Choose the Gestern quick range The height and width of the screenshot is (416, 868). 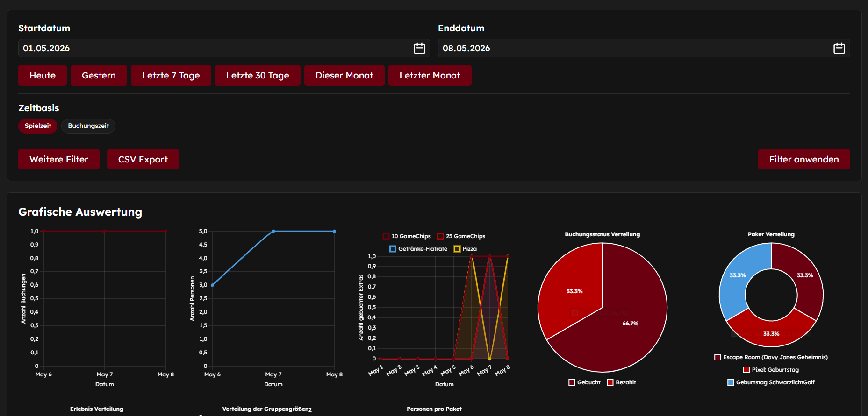(x=99, y=75)
